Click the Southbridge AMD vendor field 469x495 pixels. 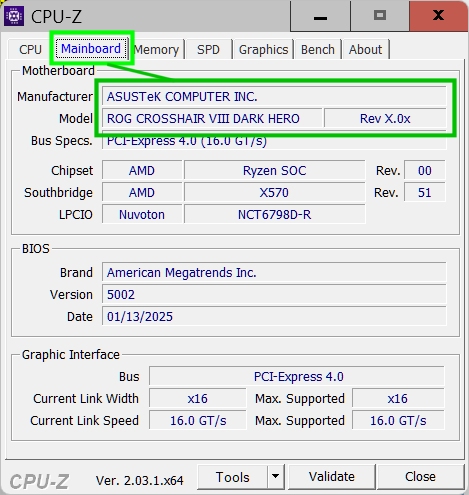pyautogui.click(x=142, y=193)
